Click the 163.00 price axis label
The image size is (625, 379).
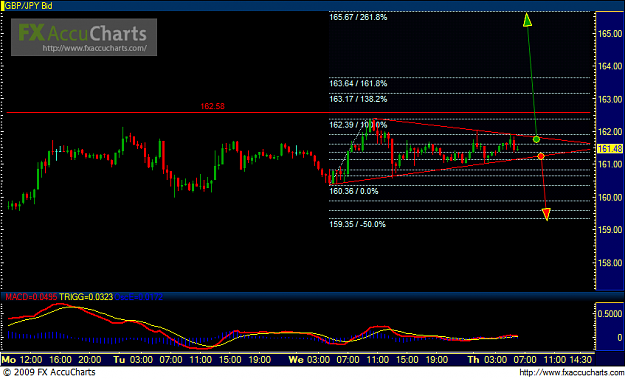pyautogui.click(x=611, y=99)
